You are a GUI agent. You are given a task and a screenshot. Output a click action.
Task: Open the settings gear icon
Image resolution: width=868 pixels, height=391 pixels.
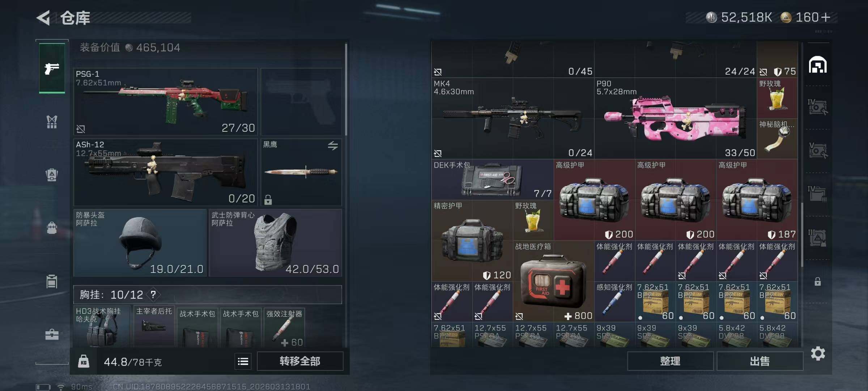(x=818, y=353)
